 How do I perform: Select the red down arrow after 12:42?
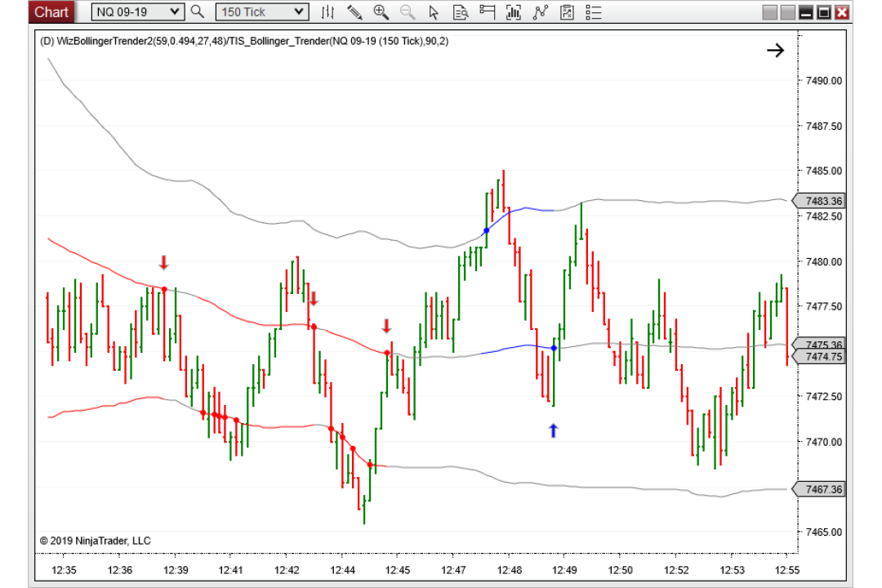tap(314, 299)
